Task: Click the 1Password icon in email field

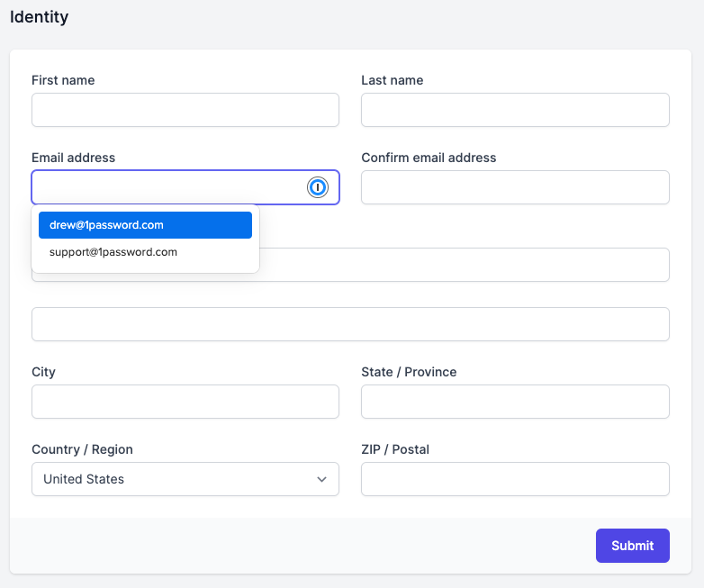Action: tap(317, 187)
